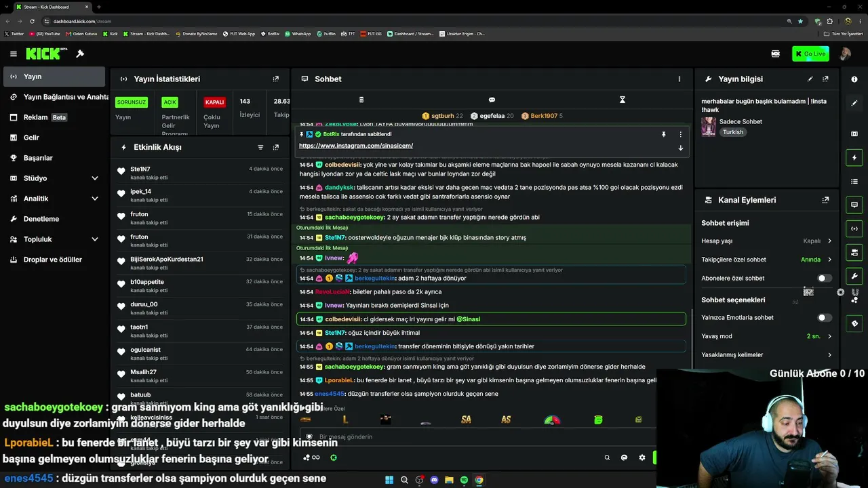
Task: Open Reklam Beta sidebar item
Action: click(54, 117)
